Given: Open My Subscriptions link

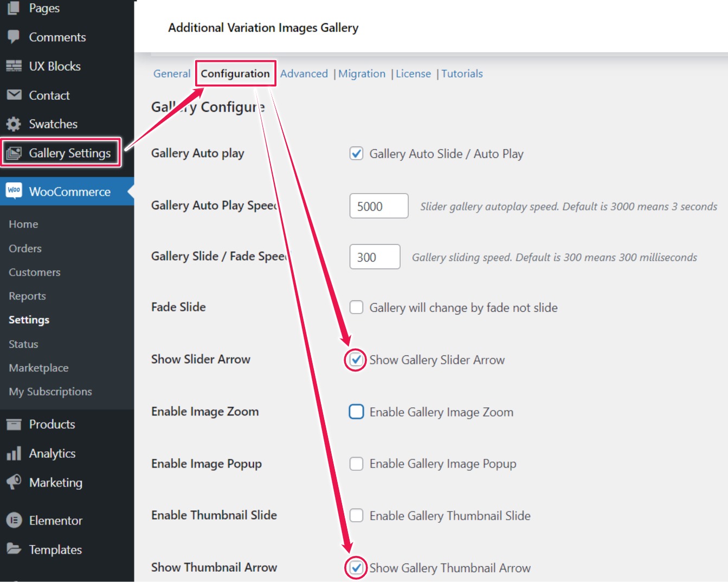Looking at the screenshot, I should pyautogui.click(x=50, y=392).
